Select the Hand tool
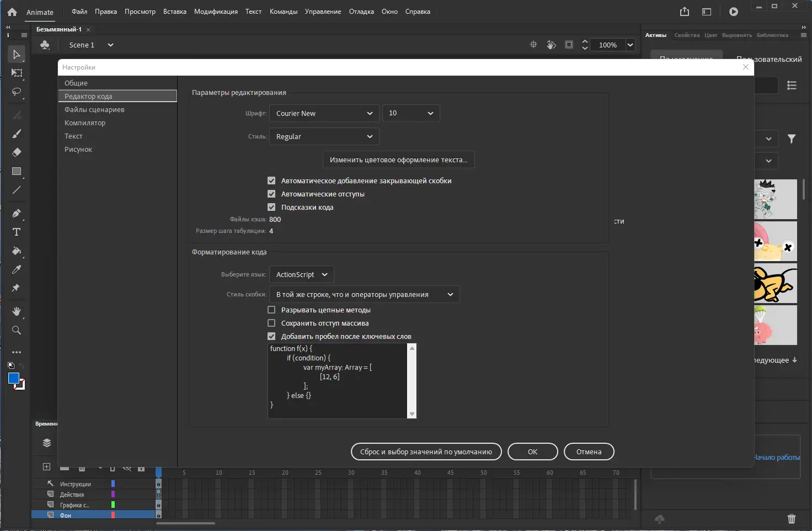 (17, 311)
